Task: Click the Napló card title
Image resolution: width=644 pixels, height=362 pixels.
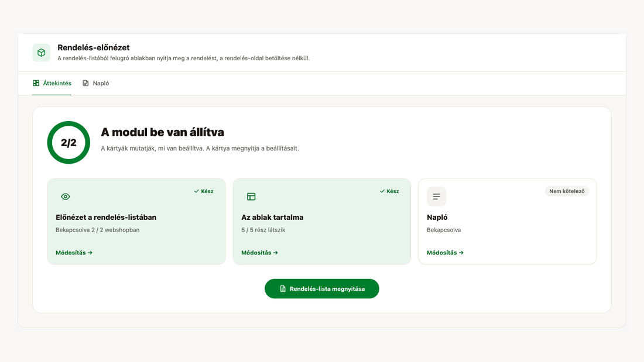Action: 437,218
